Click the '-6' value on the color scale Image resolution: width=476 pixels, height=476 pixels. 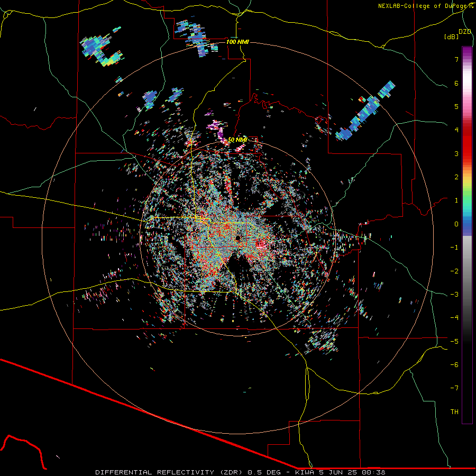click(454, 365)
